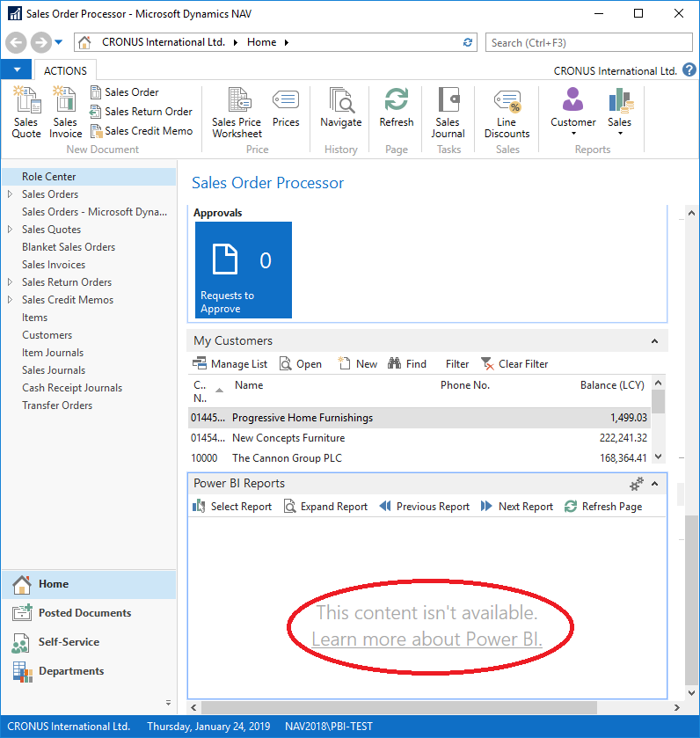Open Items list

point(35,318)
